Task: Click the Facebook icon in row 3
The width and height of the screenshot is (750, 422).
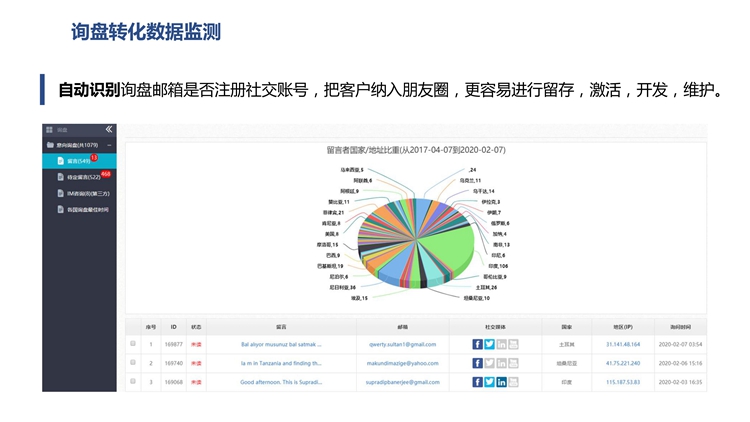Action: tap(477, 382)
